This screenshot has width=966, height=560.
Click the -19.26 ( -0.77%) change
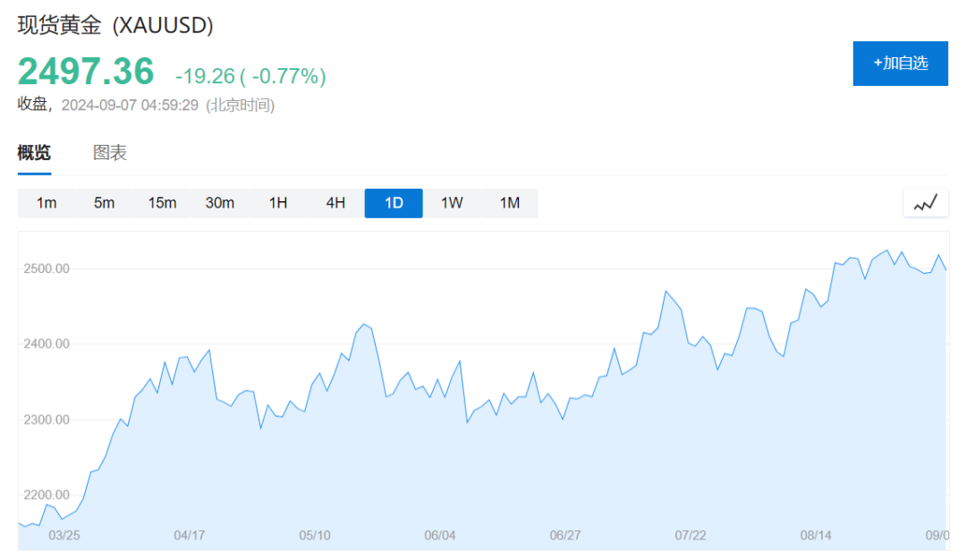pos(250,76)
